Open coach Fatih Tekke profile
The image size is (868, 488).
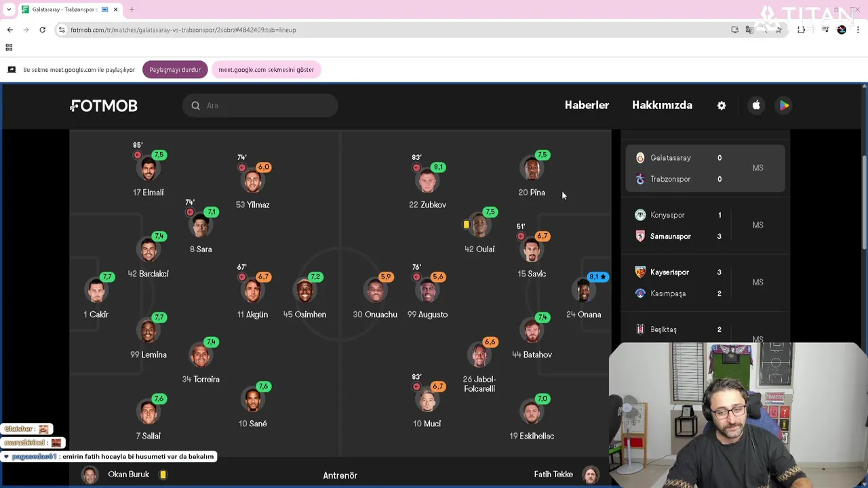point(567,474)
